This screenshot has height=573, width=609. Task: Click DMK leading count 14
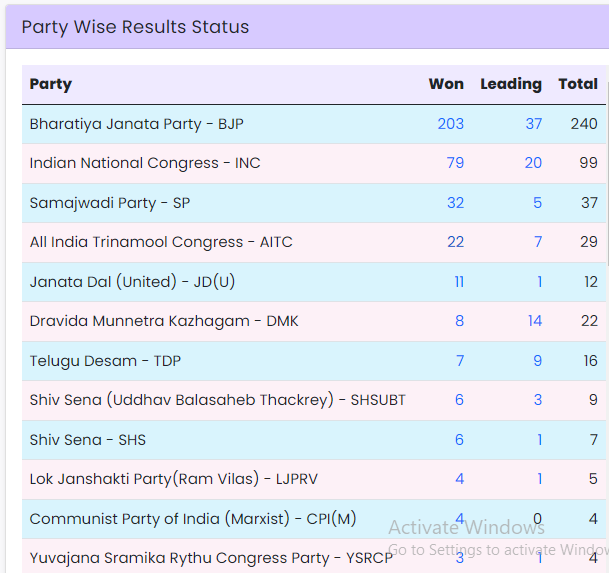coord(534,321)
